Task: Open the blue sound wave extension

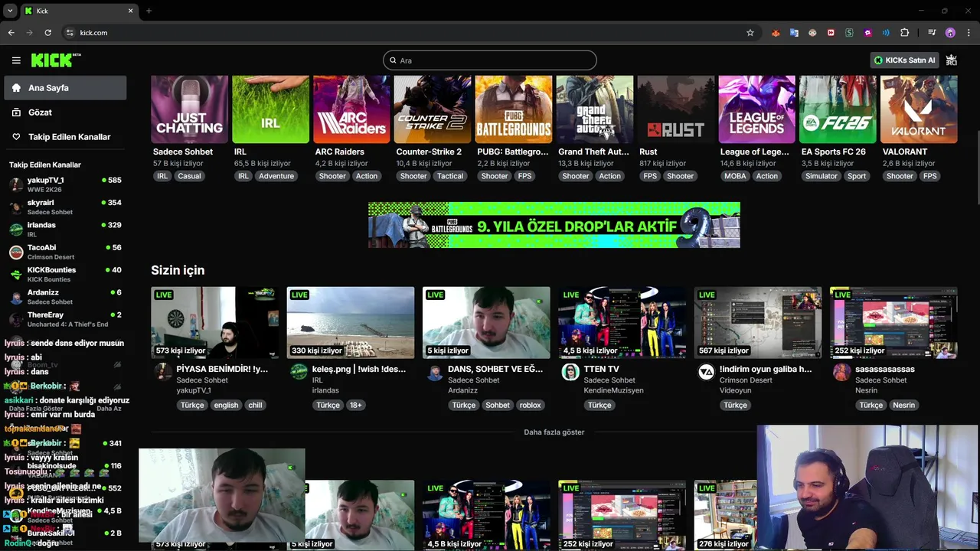Action: [x=886, y=33]
